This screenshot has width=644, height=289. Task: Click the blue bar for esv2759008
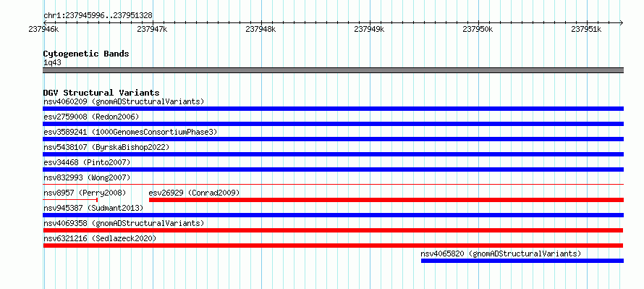pyautogui.click(x=333, y=124)
